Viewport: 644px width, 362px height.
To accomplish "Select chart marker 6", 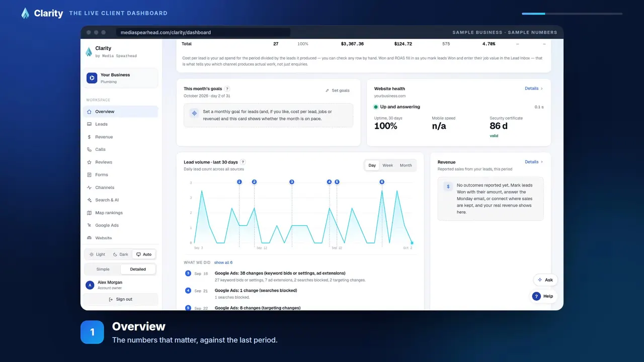I will pos(382,182).
